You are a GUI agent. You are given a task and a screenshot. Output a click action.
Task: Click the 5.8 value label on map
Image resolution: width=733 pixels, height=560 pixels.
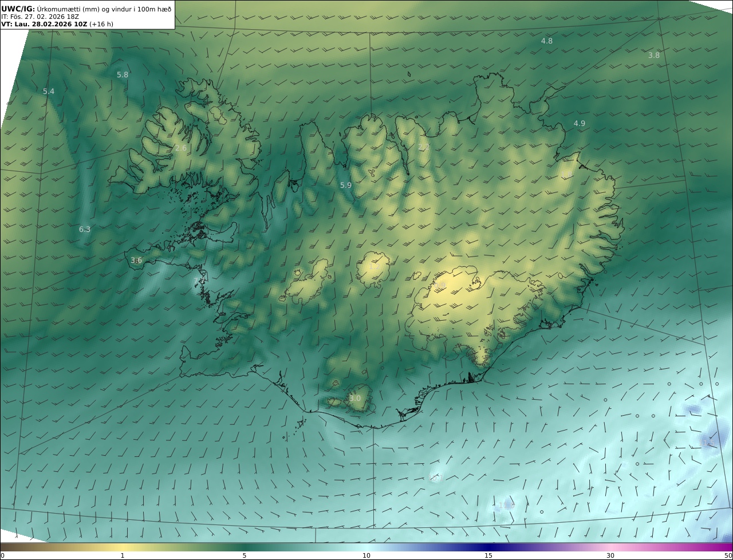[x=123, y=74]
